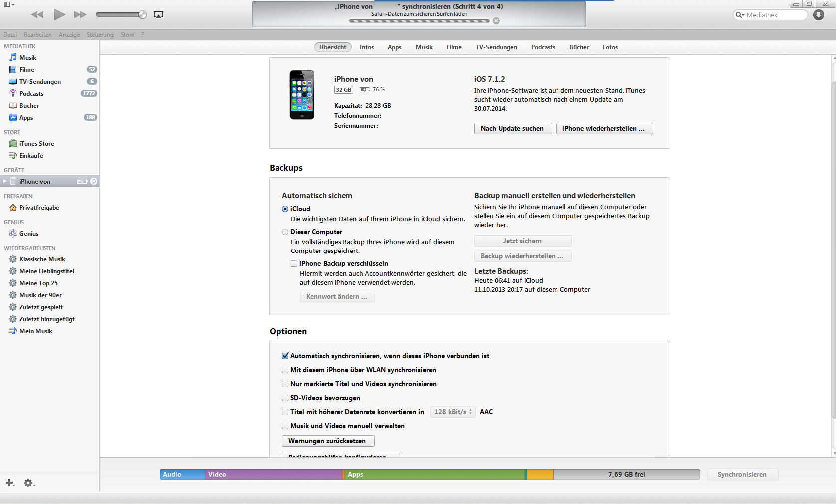Open the Steuerung menu

pyautogui.click(x=100, y=35)
